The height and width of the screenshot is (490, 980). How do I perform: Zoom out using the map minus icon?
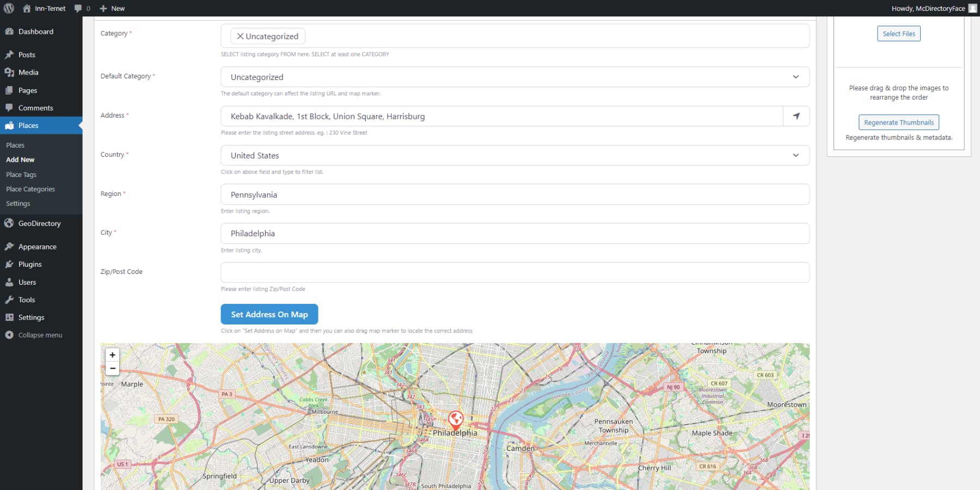(x=112, y=369)
